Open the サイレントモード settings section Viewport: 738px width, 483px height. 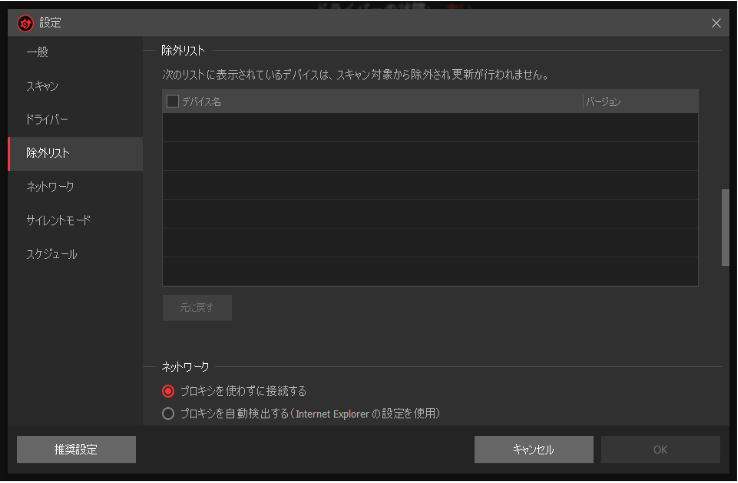[x=75, y=220]
